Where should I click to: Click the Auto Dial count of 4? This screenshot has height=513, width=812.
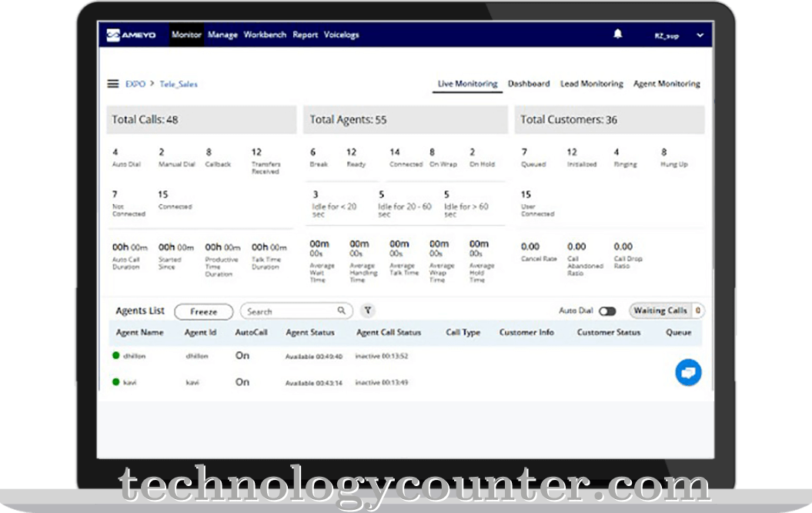(x=115, y=152)
